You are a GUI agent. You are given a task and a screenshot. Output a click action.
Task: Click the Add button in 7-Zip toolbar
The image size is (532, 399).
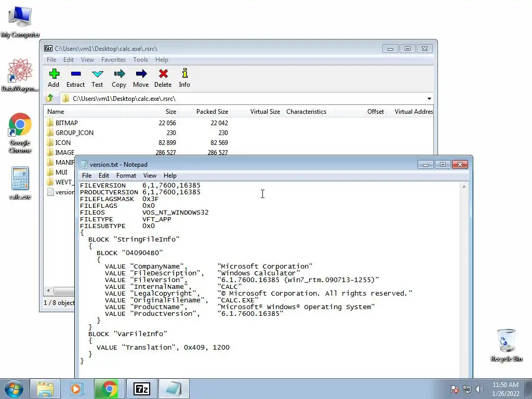pyautogui.click(x=54, y=78)
